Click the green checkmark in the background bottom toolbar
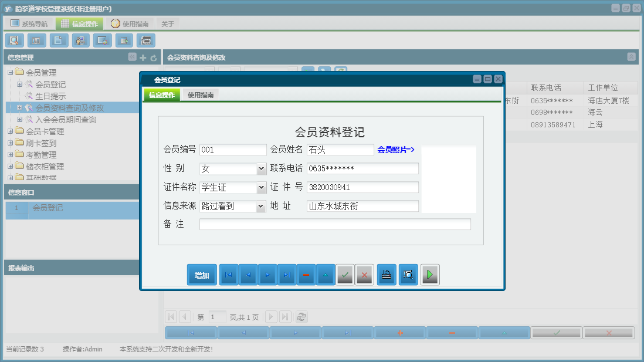 tap(557, 333)
